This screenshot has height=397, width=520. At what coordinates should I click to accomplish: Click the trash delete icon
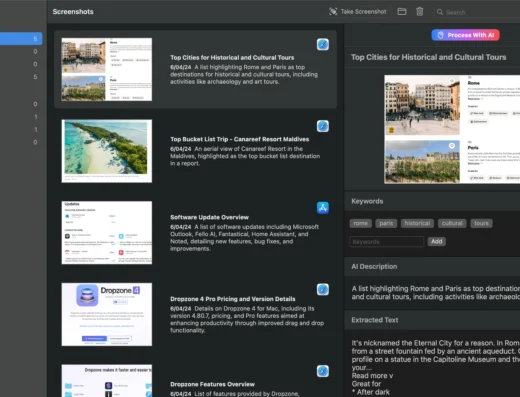[x=420, y=12]
